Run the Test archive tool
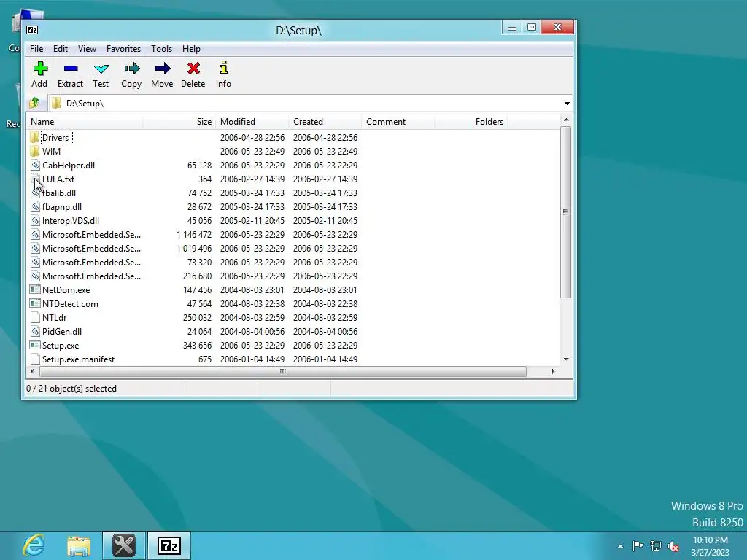Screen dimensions: 747x560 [101, 69]
